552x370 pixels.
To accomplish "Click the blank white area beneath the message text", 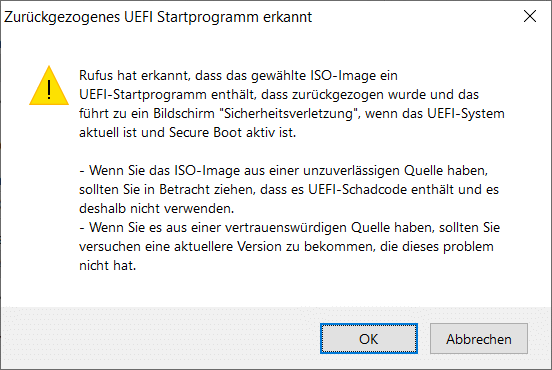I will [x=275, y=290].
